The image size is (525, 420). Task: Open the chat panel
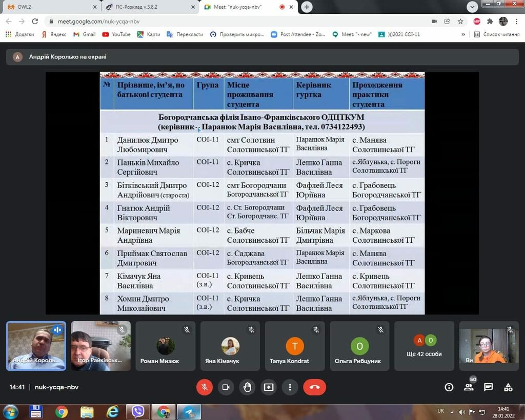(489, 387)
